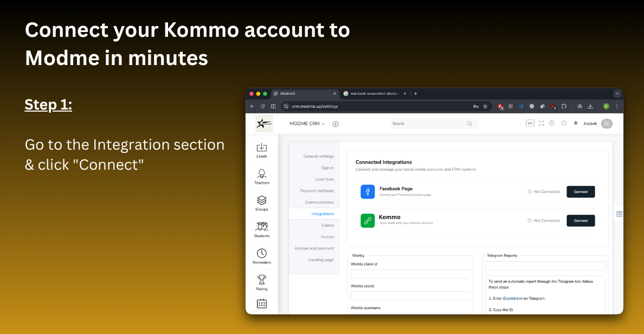Viewport: 644px width, 334px height.
Task: Open the browser side panel icon
Action: pyautogui.click(x=273, y=106)
